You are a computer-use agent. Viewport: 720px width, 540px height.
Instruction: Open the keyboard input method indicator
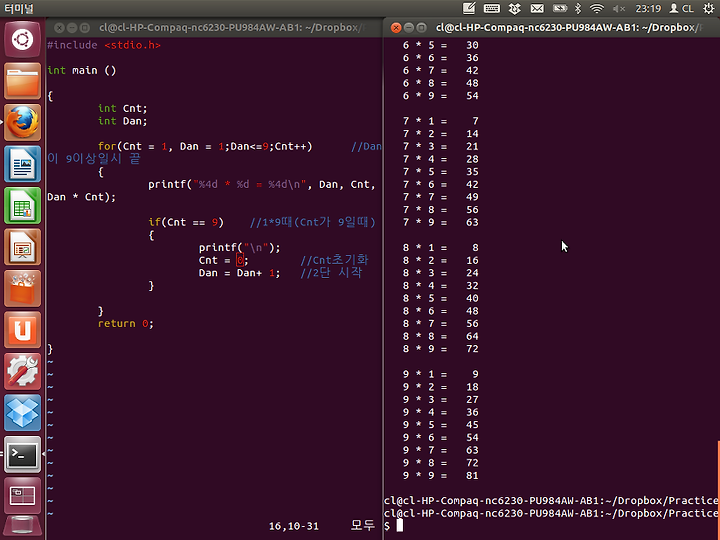491,8
